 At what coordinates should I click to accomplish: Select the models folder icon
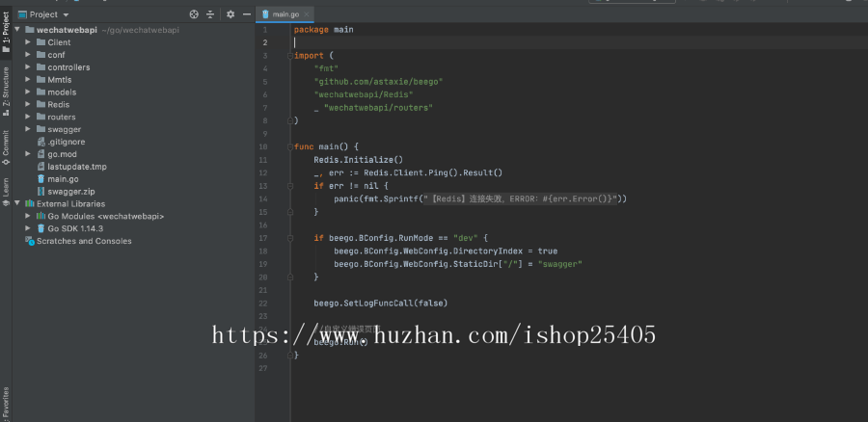[41, 92]
